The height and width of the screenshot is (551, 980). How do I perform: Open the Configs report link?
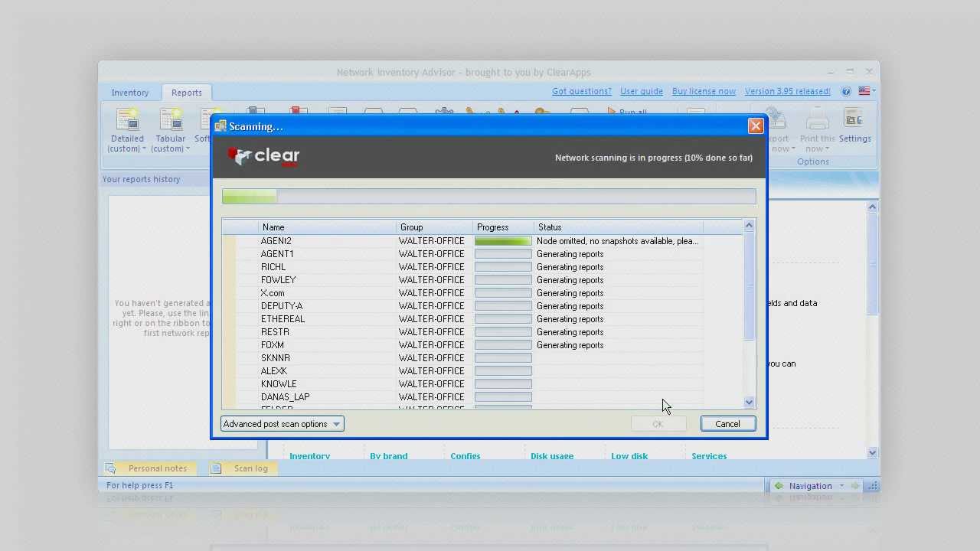(x=465, y=456)
